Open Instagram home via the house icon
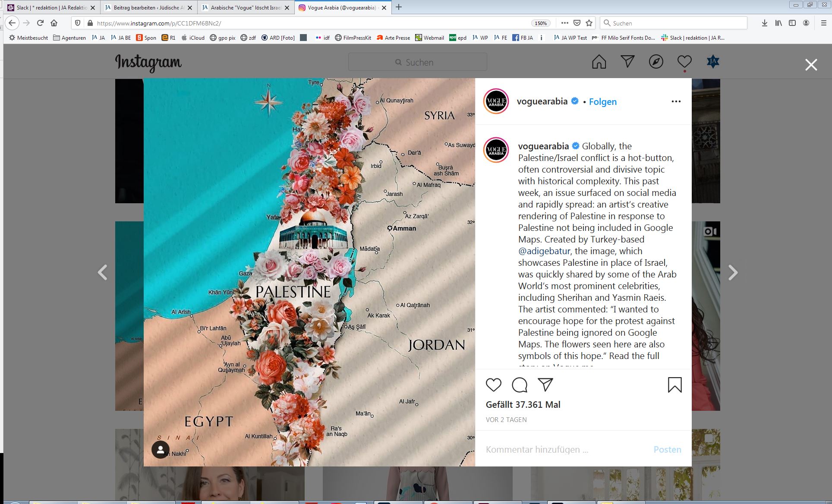Image resolution: width=832 pixels, height=504 pixels. (x=599, y=62)
